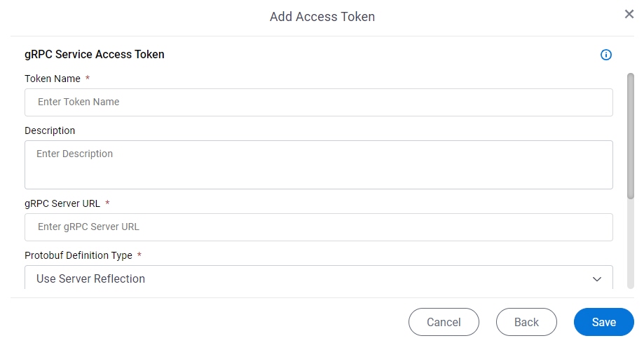Open the info help icon
The width and height of the screenshot is (644, 343).
(x=605, y=55)
